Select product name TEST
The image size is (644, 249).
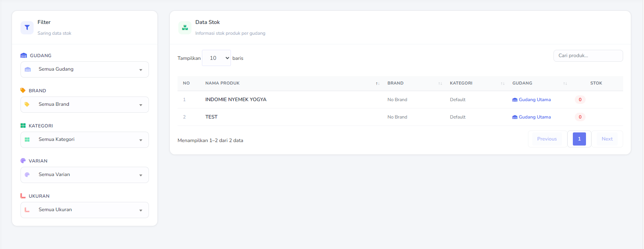pyautogui.click(x=211, y=117)
